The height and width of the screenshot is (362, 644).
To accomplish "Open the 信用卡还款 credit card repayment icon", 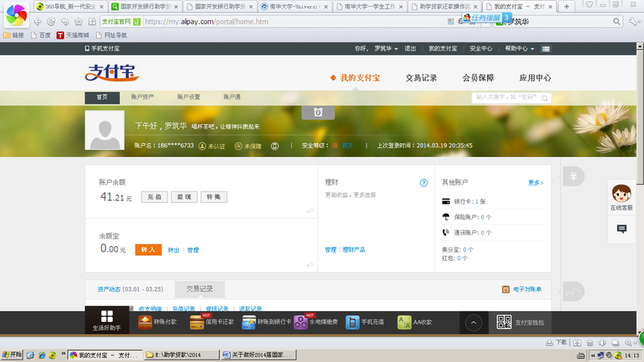I will [197, 323].
